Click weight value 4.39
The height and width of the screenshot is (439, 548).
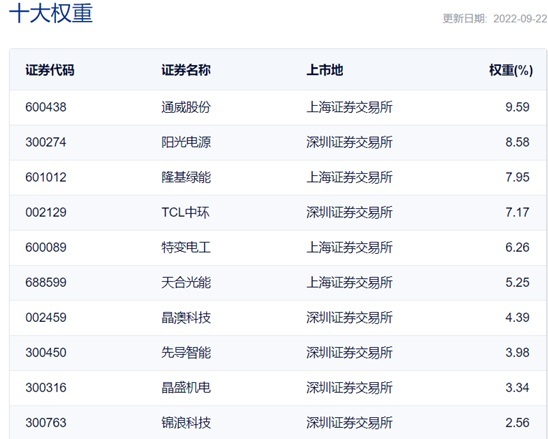point(517,317)
